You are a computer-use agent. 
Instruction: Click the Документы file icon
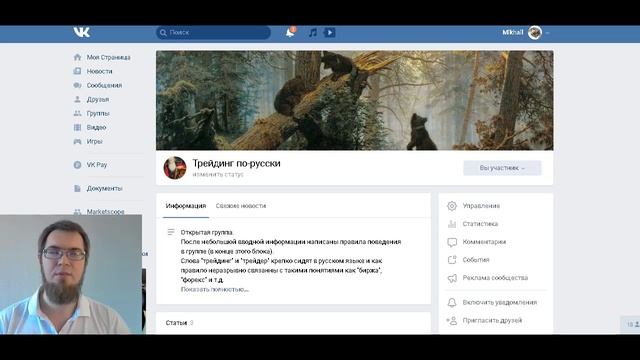click(78, 188)
